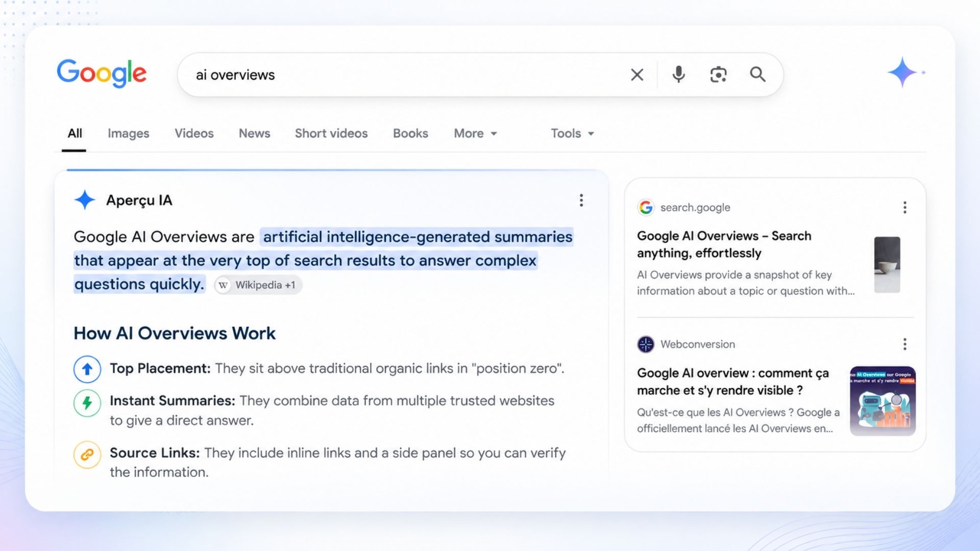The width and height of the screenshot is (980, 551).
Task: Click the Aperçu IA sparkle icon
Action: pos(85,200)
